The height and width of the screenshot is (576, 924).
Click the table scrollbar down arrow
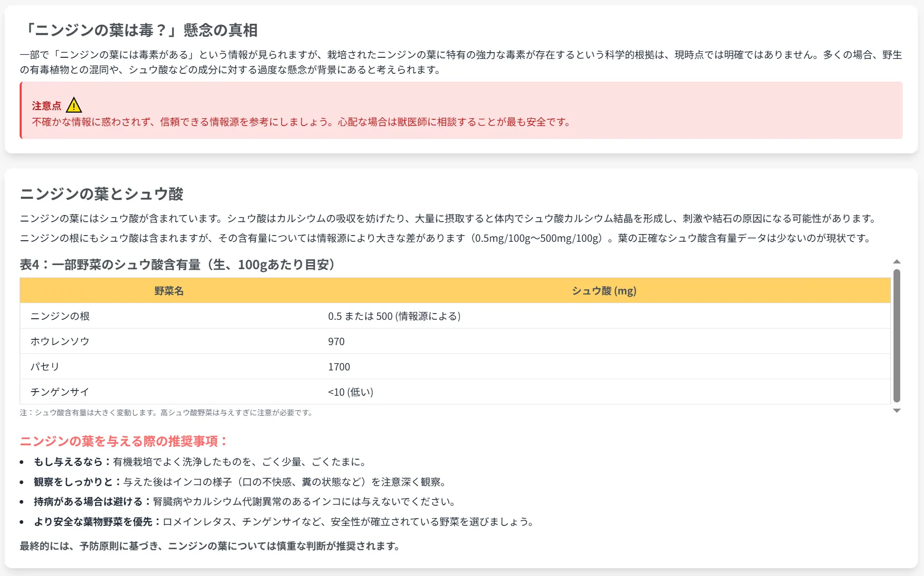click(x=897, y=411)
